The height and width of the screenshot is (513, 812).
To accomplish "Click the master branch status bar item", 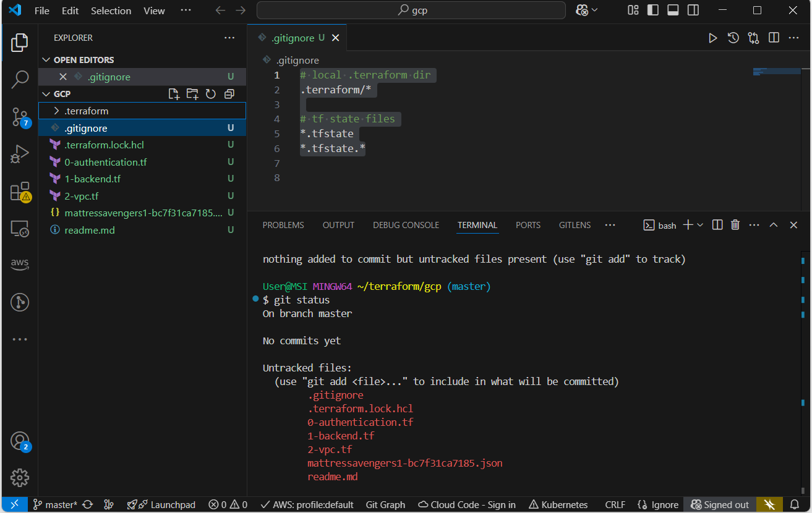I will pos(55,505).
